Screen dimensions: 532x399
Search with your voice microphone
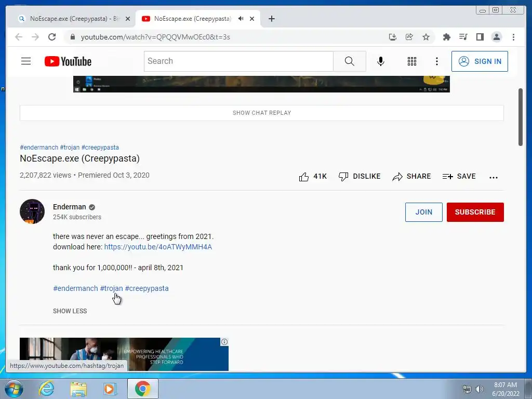click(x=381, y=61)
